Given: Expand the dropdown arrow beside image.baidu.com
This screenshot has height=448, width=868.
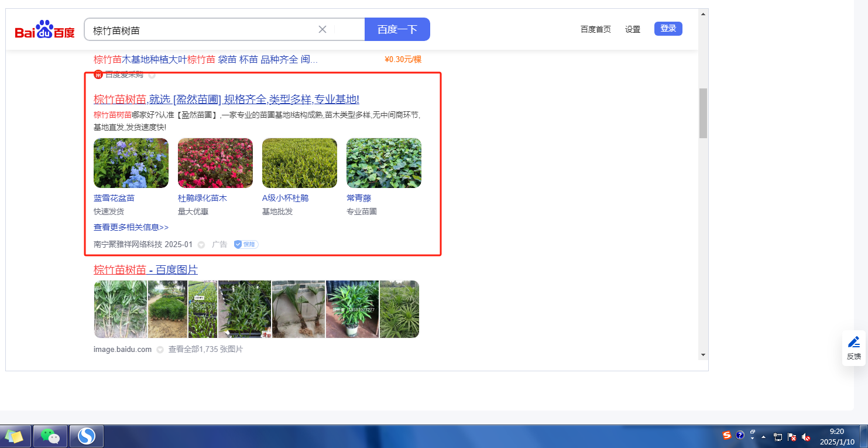Looking at the screenshot, I should (x=160, y=350).
